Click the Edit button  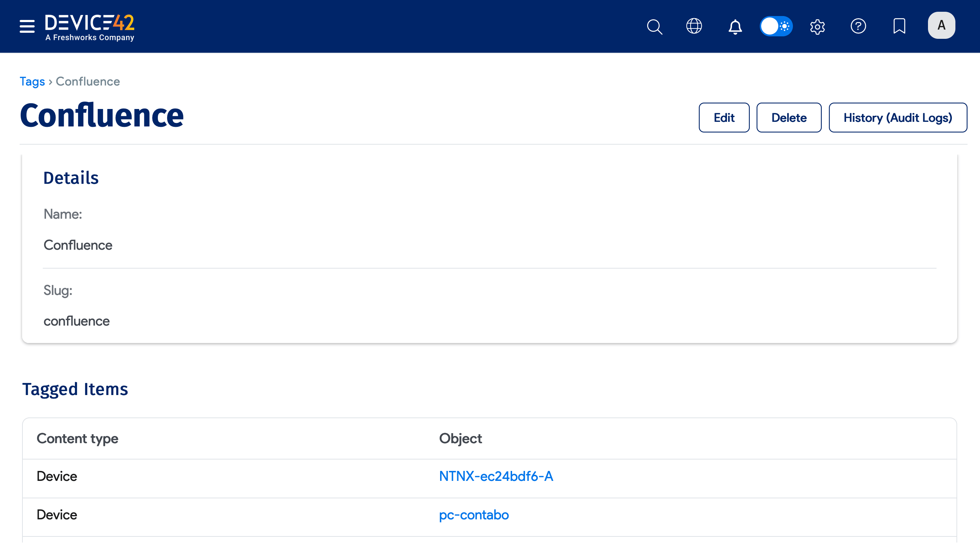point(724,118)
